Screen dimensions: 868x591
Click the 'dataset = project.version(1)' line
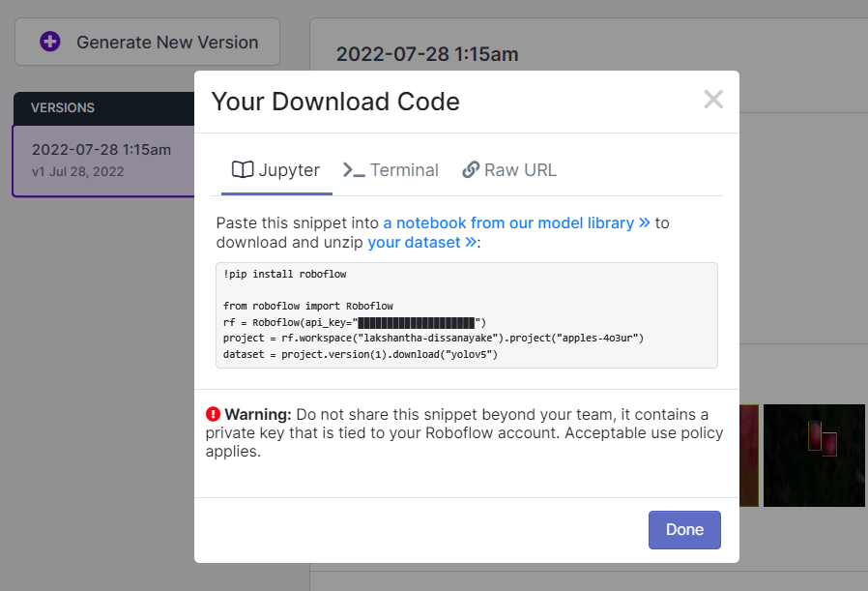[361, 354]
